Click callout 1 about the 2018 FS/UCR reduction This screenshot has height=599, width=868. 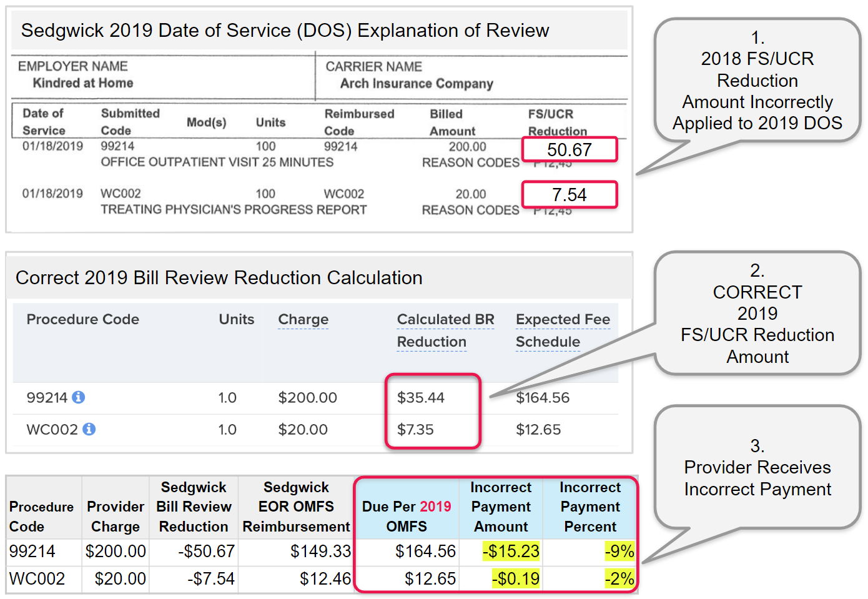coord(757,81)
